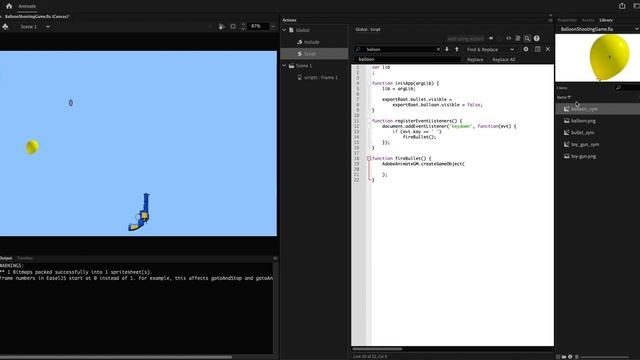
Task: Close the find bar with X
Action: [x=548, y=49]
